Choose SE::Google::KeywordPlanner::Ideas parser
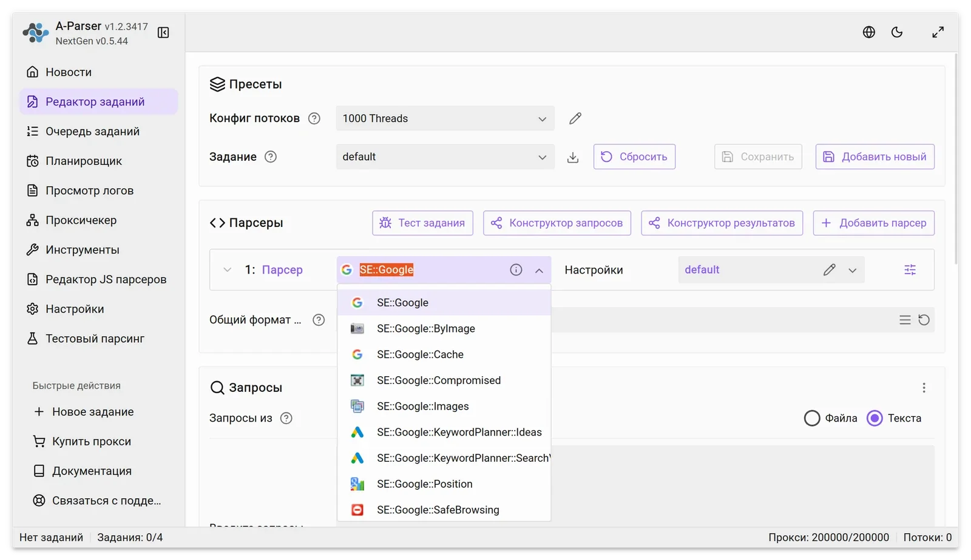This screenshot has width=971, height=560. [444, 432]
